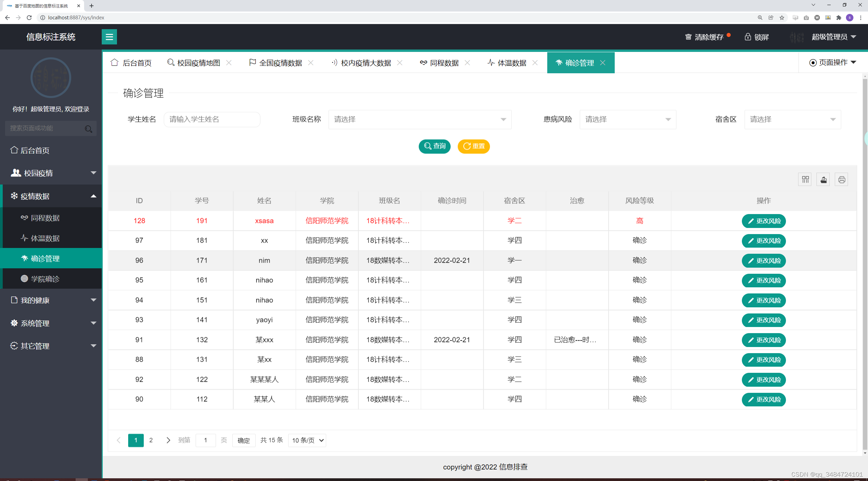Open the 班级名称 dropdown

pyautogui.click(x=420, y=119)
